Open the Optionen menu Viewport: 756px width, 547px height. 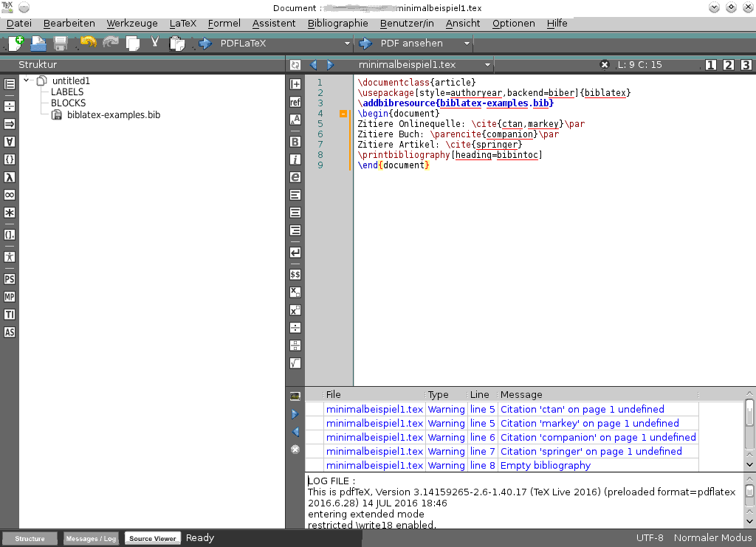point(514,23)
